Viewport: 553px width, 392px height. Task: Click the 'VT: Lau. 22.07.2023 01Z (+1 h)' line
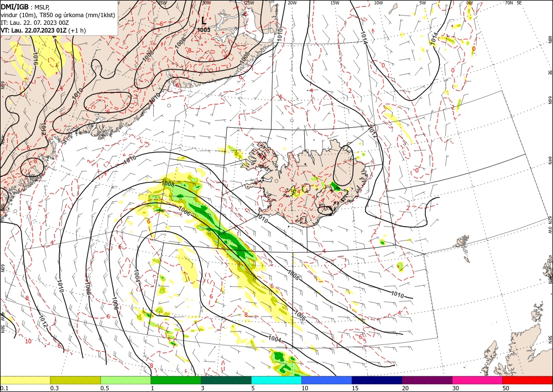pos(43,30)
